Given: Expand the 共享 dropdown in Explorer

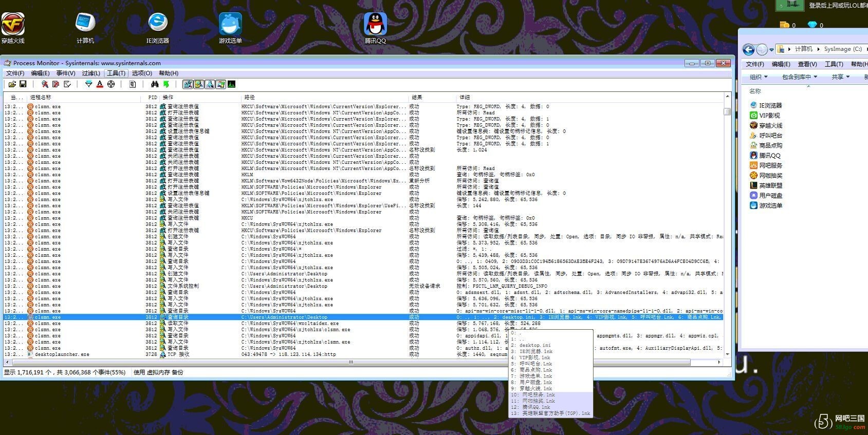Looking at the screenshot, I should pyautogui.click(x=841, y=77).
